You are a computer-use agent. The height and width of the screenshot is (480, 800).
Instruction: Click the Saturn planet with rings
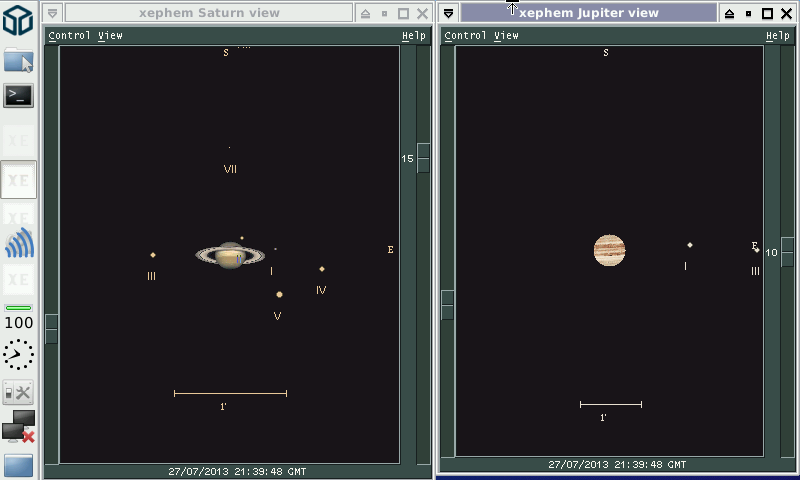click(x=230, y=255)
